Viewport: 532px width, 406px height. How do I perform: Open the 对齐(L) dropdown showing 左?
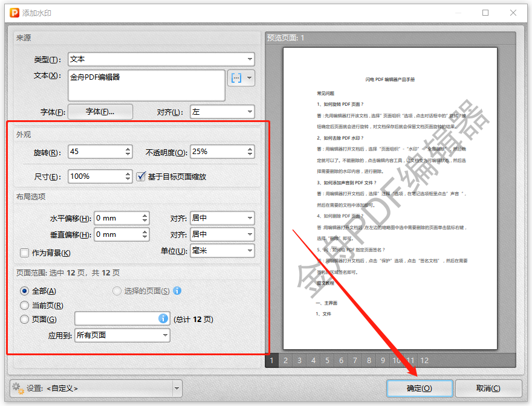(222, 112)
